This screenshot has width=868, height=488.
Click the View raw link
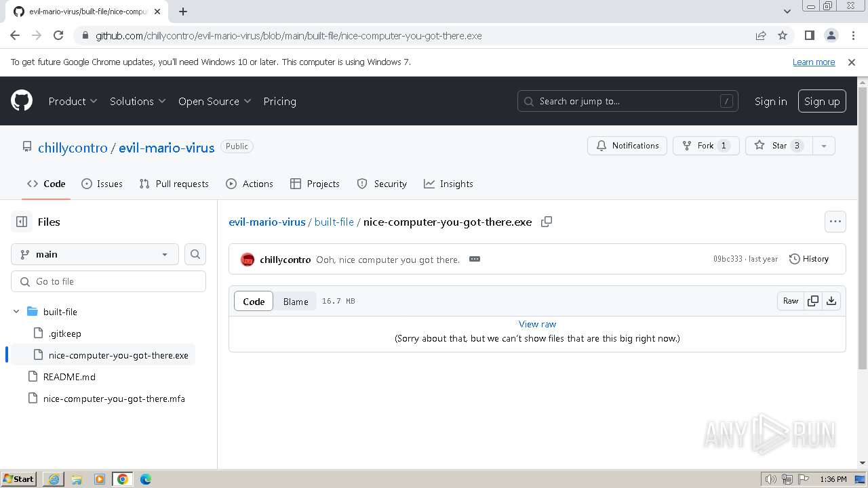(x=537, y=324)
